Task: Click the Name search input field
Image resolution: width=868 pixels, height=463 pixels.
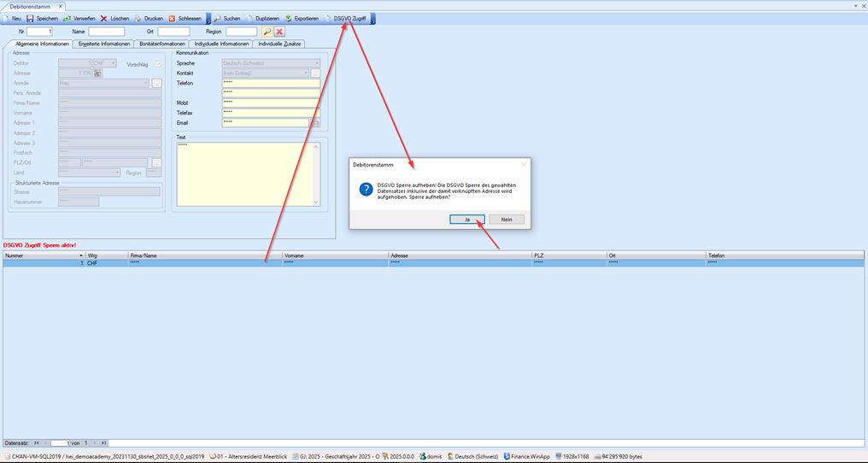Action: point(106,32)
